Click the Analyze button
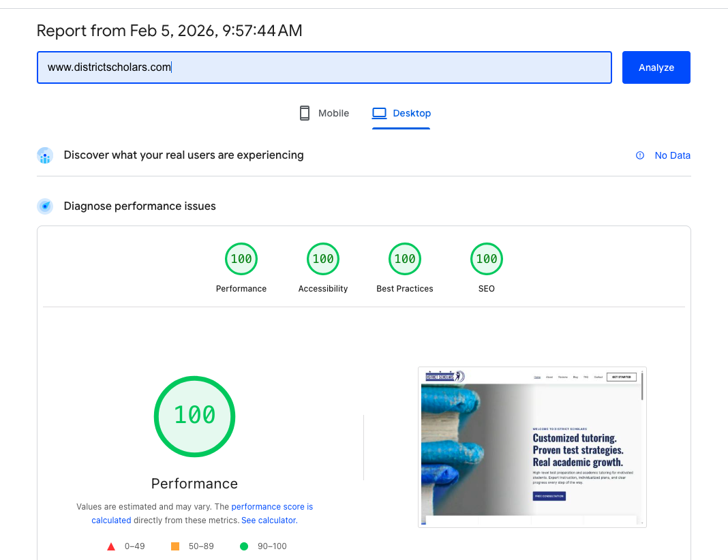Image resolution: width=728 pixels, height=560 pixels. [x=656, y=67]
